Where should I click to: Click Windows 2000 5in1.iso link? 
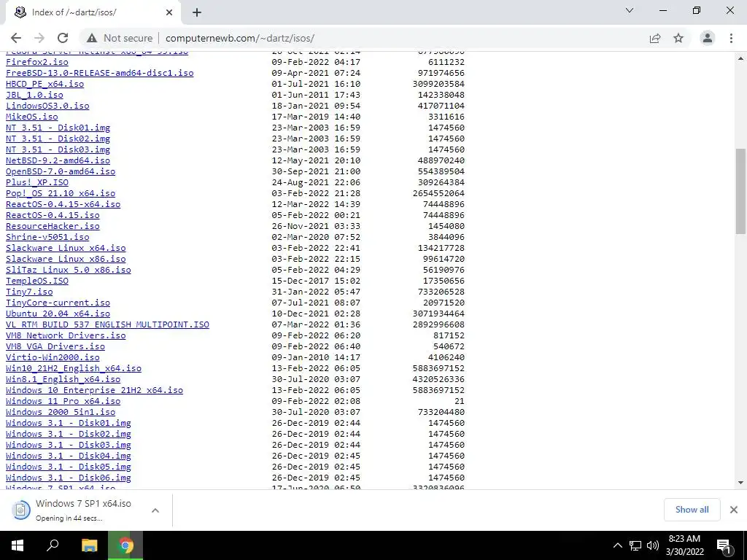pos(61,413)
